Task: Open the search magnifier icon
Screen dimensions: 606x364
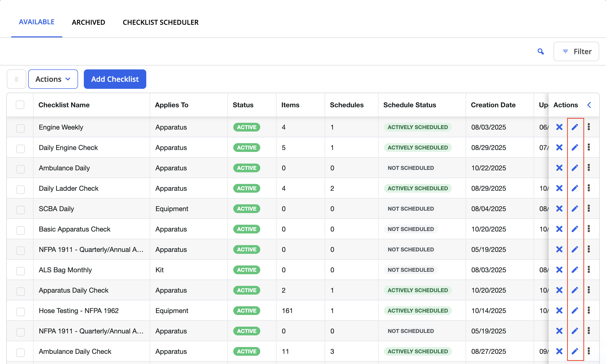Action: 541,51
